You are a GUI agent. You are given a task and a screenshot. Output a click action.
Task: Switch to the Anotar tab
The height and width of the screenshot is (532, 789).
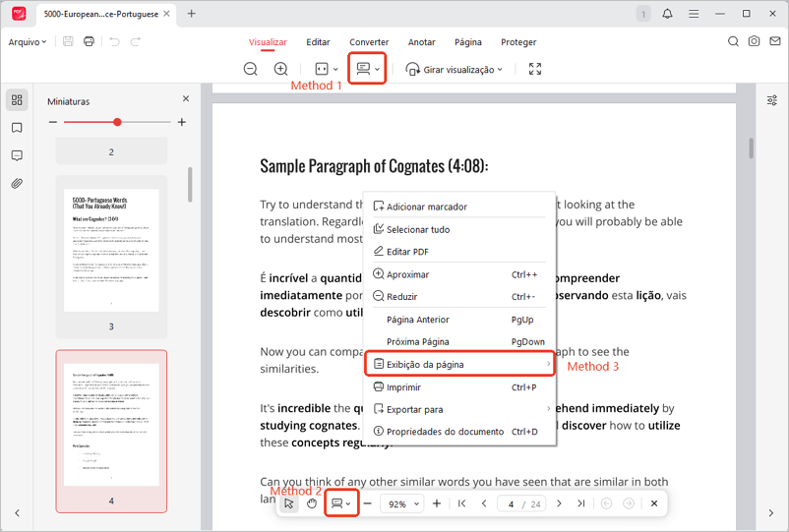coord(421,42)
